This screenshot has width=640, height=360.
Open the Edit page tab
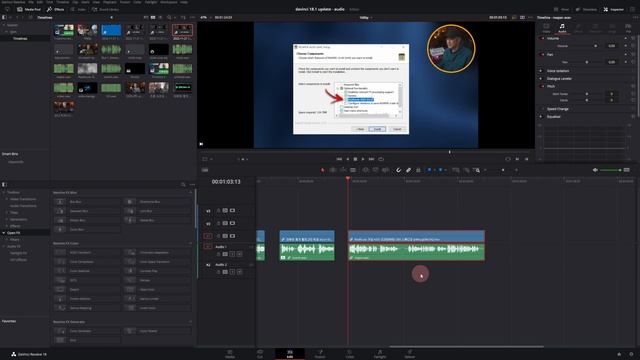(290, 353)
